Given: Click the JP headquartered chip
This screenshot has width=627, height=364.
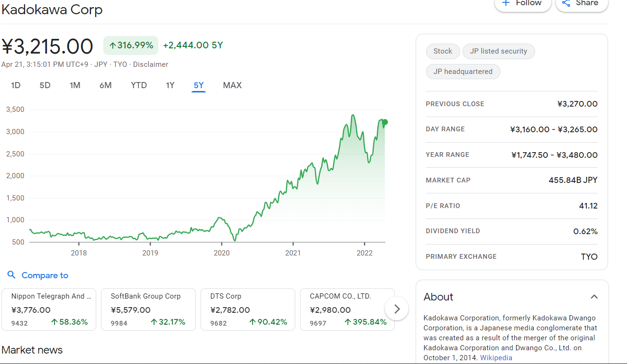Looking at the screenshot, I should click(463, 72).
